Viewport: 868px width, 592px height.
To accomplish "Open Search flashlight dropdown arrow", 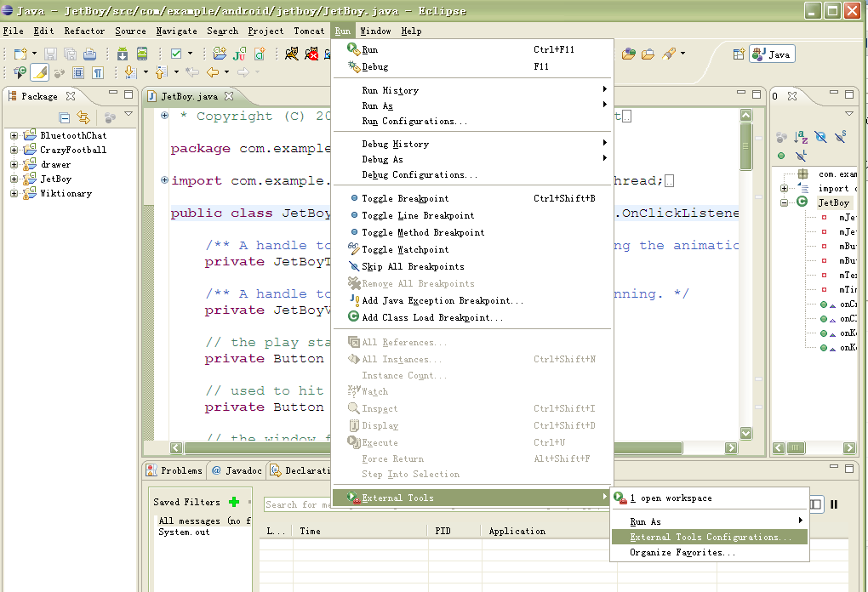I will click(682, 54).
